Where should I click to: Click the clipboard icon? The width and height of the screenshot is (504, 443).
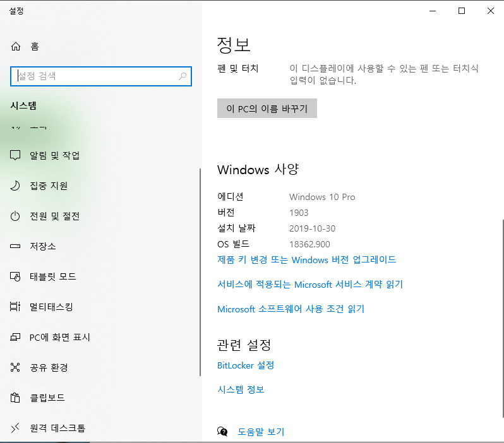[x=15, y=398]
